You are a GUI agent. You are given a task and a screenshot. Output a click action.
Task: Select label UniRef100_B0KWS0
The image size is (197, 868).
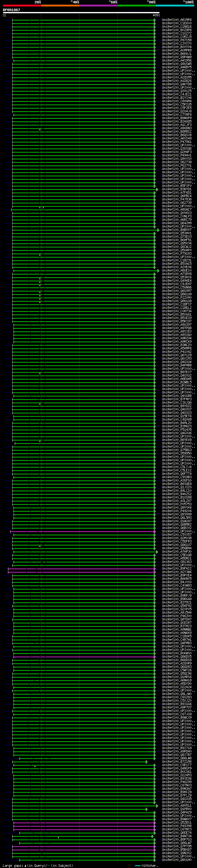tap(177, 653)
